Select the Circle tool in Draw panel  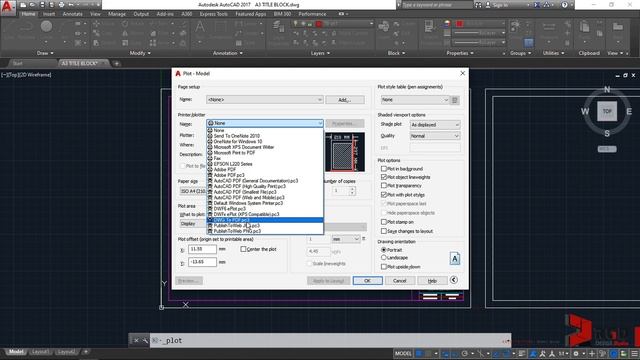(x=46, y=27)
